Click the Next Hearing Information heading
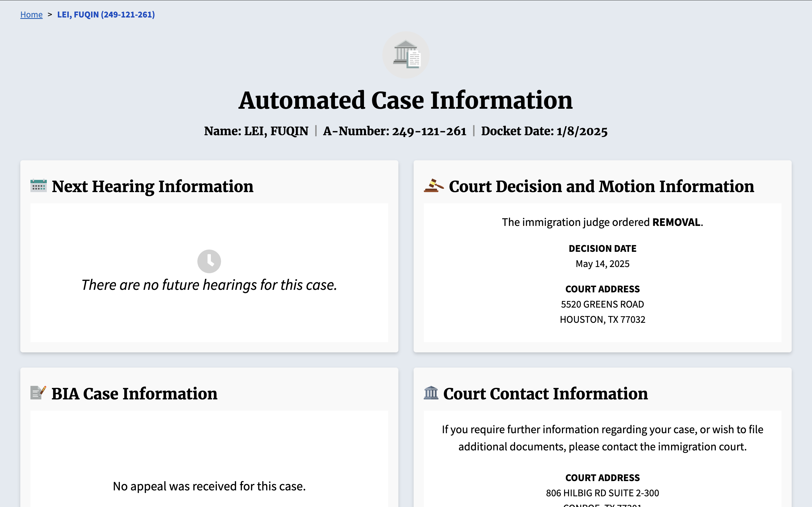 coord(153,186)
